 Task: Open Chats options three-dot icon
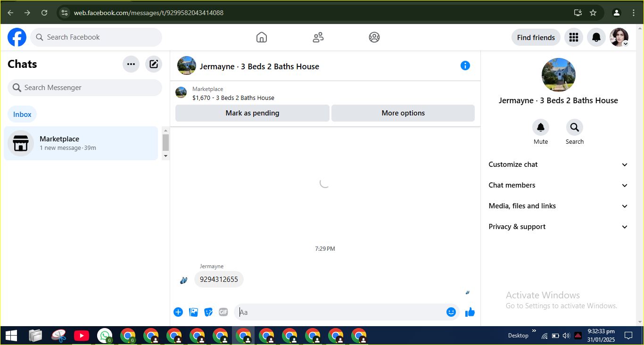coord(131,64)
